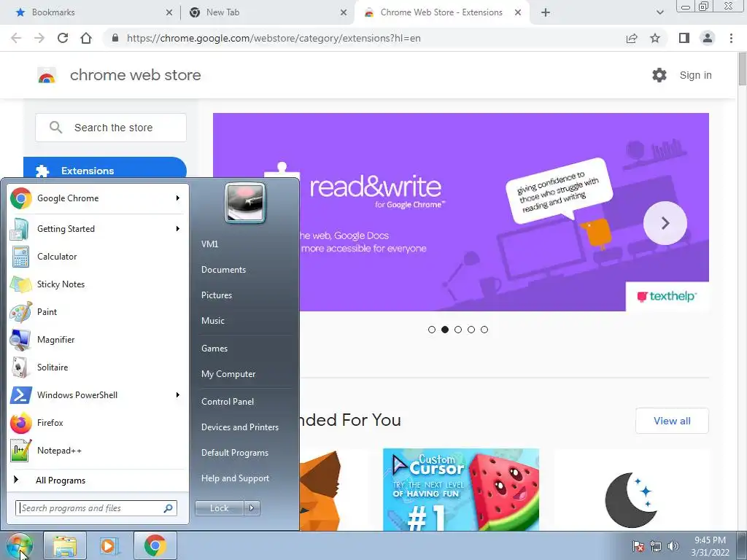Expand Google Chrome jump list arrow

[x=178, y=198]
